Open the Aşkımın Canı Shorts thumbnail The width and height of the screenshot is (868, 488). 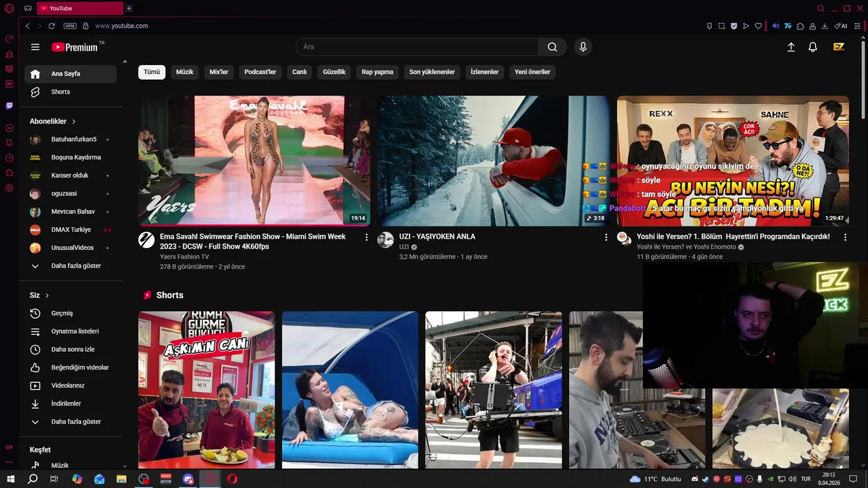tap(207, 390)
